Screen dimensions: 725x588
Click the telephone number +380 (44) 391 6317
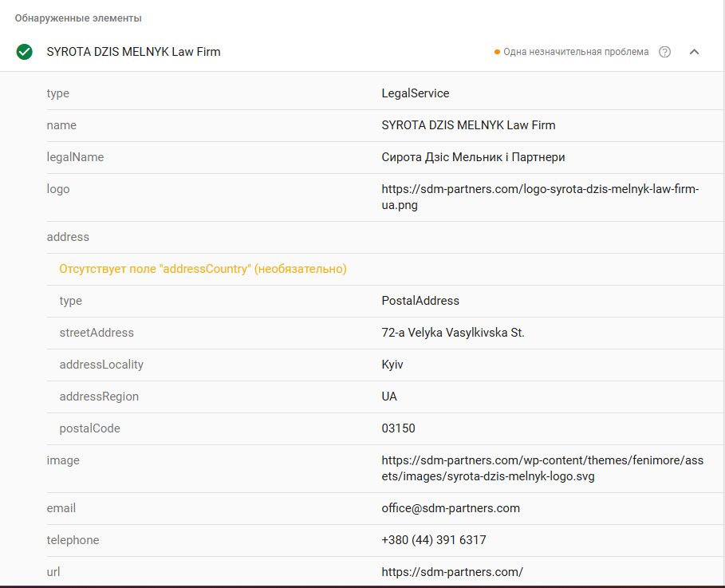pos(434,540)
